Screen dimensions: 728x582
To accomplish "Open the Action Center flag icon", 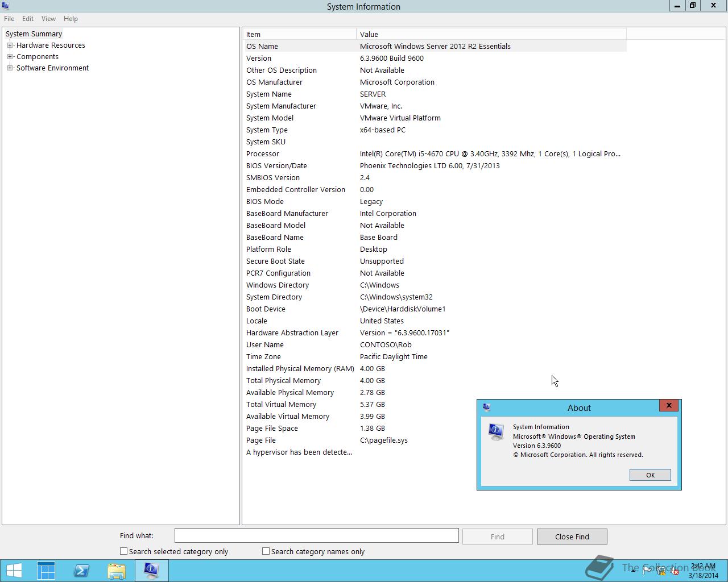I will [647, 571].
